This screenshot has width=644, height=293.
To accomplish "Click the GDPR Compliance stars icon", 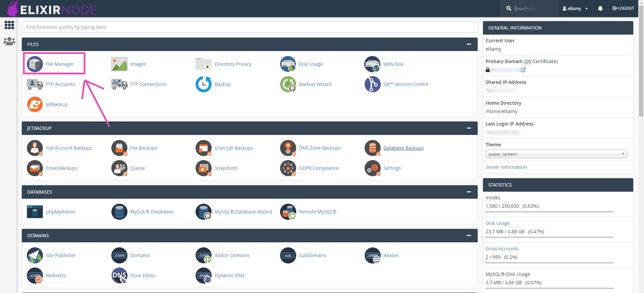I will click(x=288, y=168).
